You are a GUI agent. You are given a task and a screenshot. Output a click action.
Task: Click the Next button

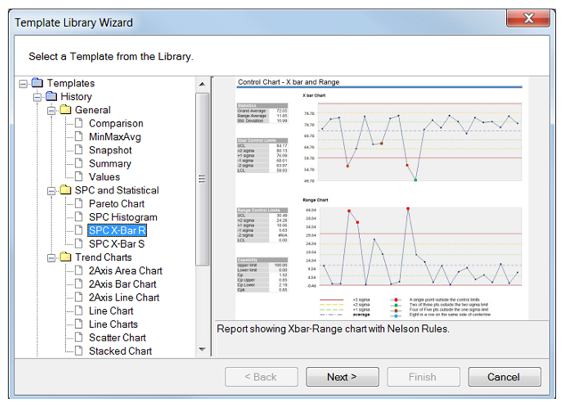342,377
